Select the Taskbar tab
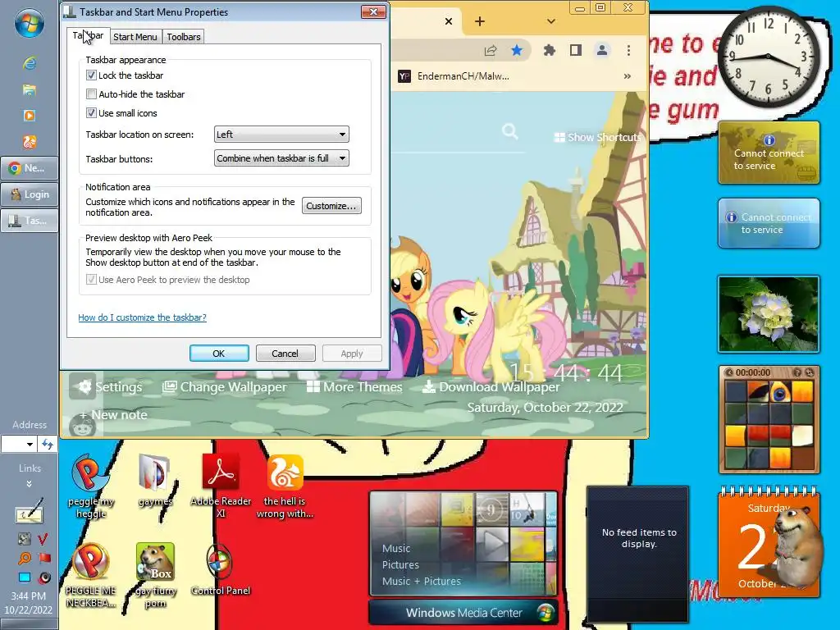Image resolution: width=840 pixels, height=630 pixels. coord(89,36)
